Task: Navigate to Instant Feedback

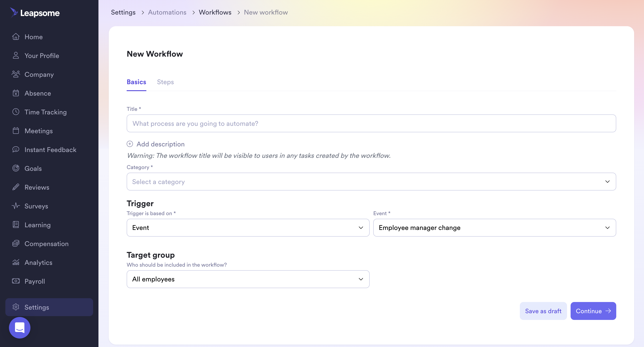Action: (49, 149)
